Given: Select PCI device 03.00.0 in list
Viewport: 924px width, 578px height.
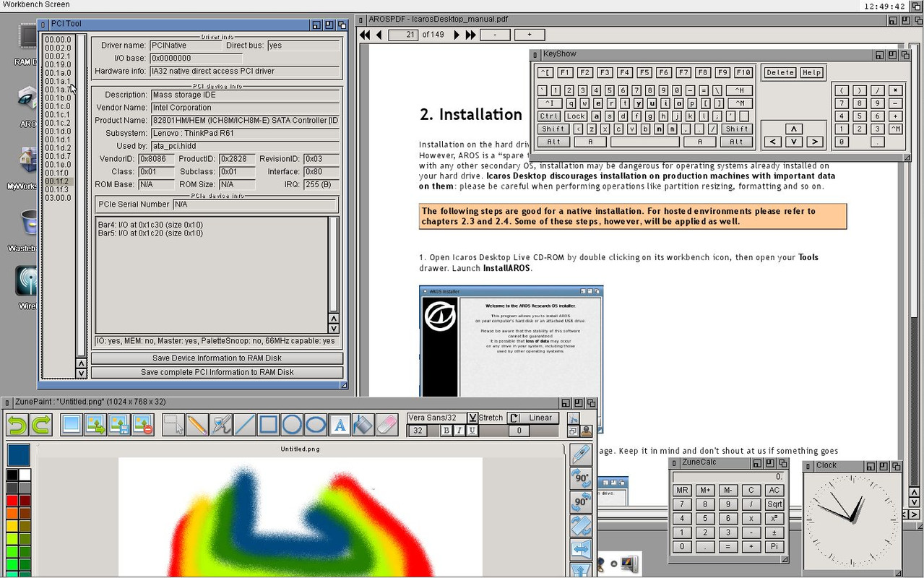Looking at the screenshot, I should pyautogui.click(x=59, y=198).
